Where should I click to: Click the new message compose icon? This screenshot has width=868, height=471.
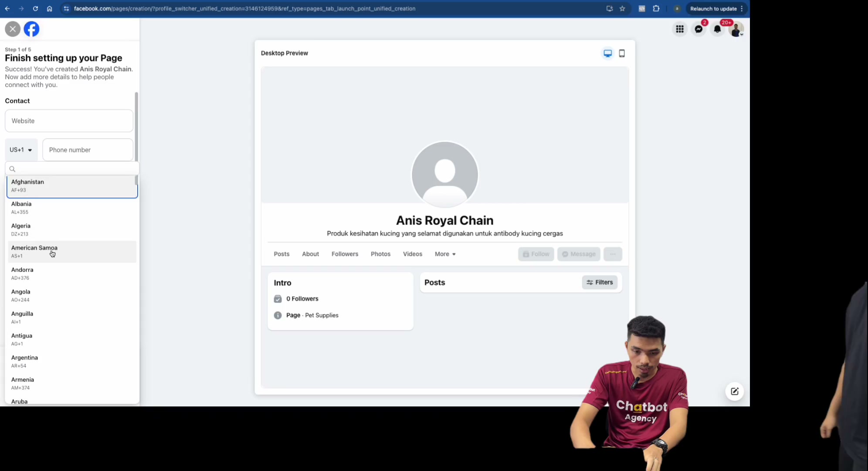tap(735, 391)
